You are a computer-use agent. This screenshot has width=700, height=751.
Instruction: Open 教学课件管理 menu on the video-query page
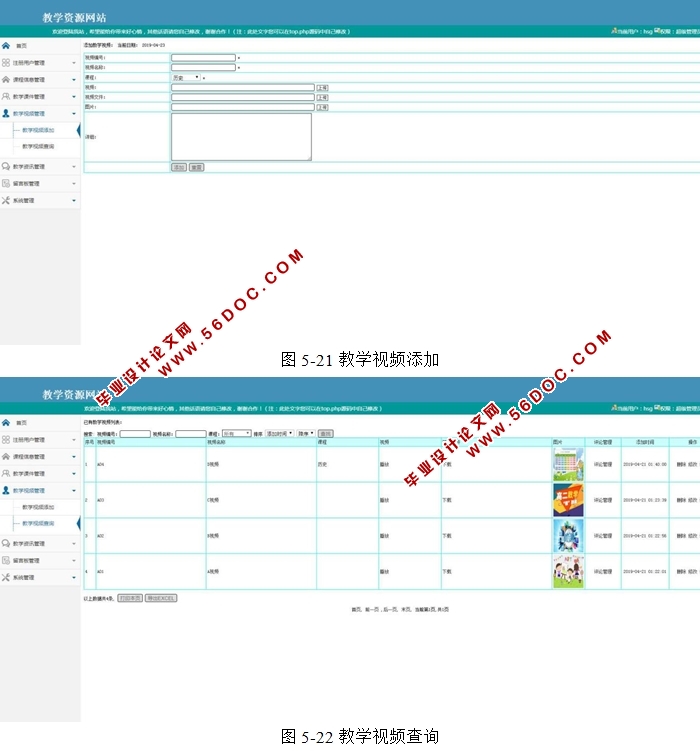click(x=29, y=474)
